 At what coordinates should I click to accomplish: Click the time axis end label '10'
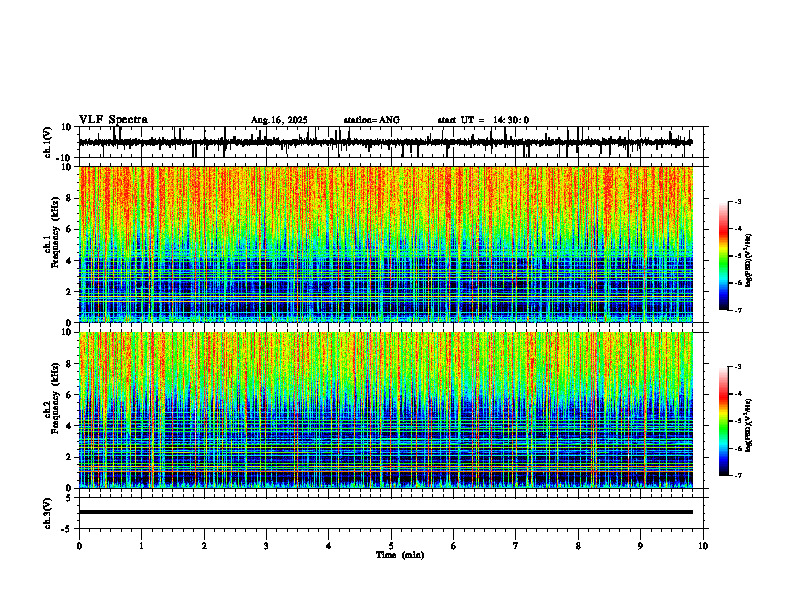[703, 546]
